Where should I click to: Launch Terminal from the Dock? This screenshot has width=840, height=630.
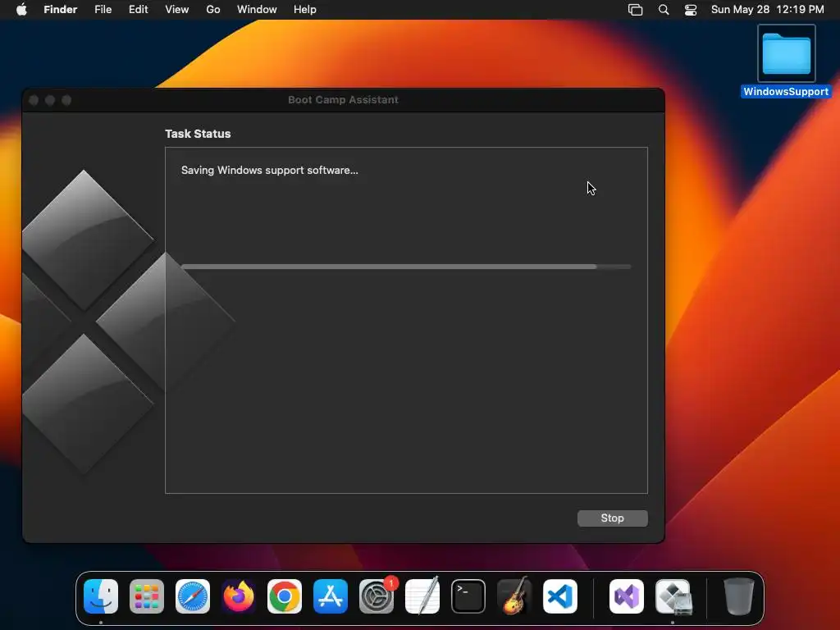pos(468,596)
